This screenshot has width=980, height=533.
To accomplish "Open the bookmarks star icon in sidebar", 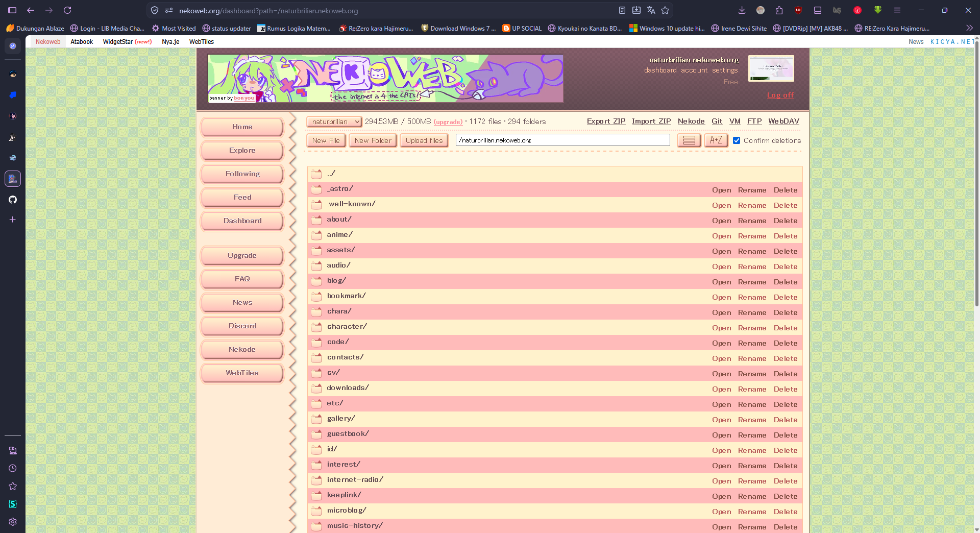I will (13, 486).
